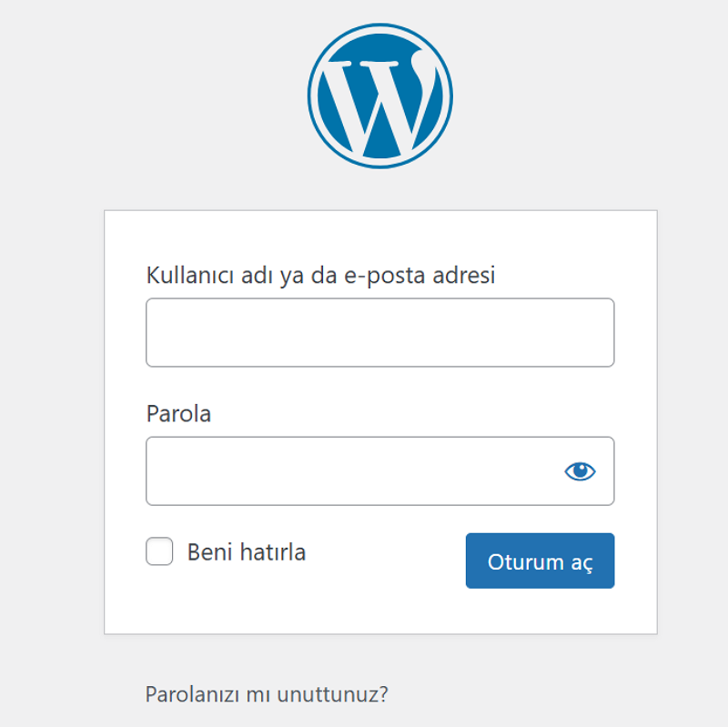Select the Kullanıcı adı ya da e-posta label
This screenshot has height=727, width=728.
320,275
